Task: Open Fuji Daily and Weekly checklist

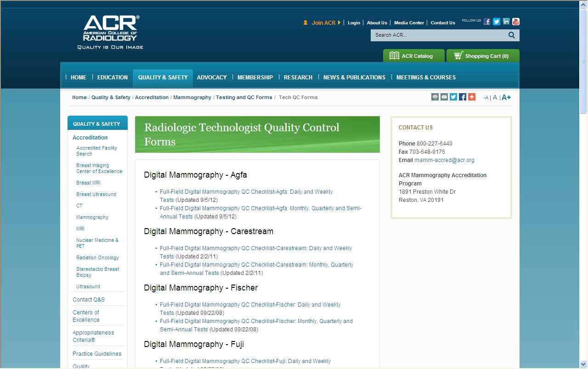Action: coord(245,361)
